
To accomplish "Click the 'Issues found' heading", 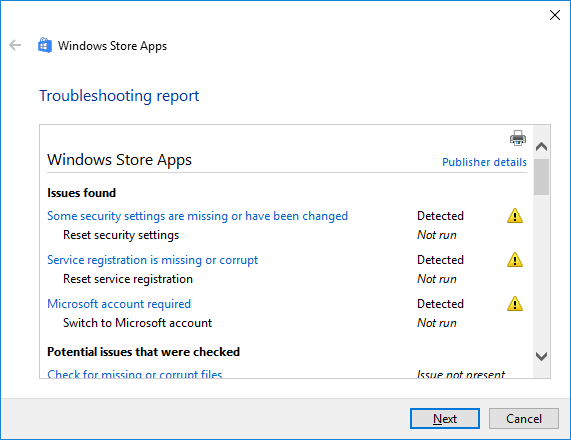I will (82, 193).
